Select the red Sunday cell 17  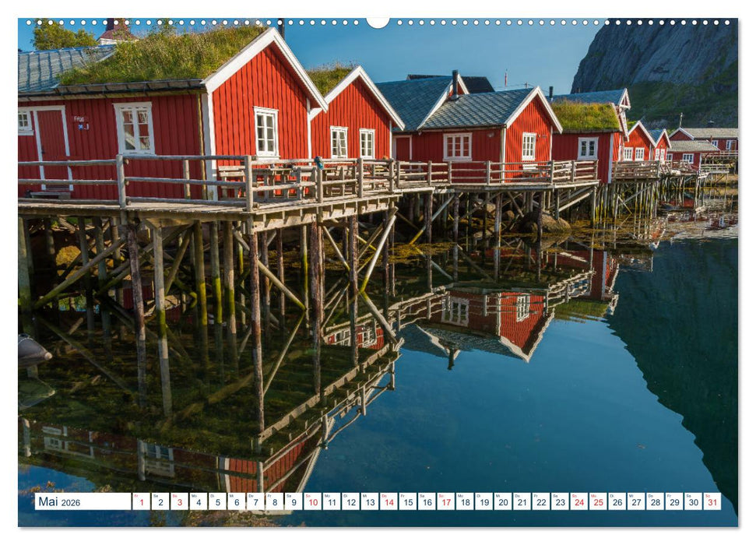click(447, 504)
